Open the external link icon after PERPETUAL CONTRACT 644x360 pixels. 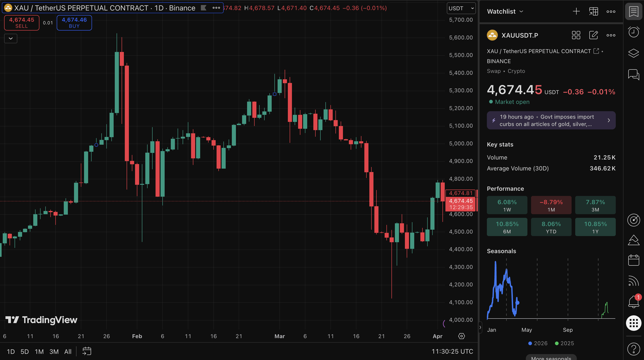[596, 51]
